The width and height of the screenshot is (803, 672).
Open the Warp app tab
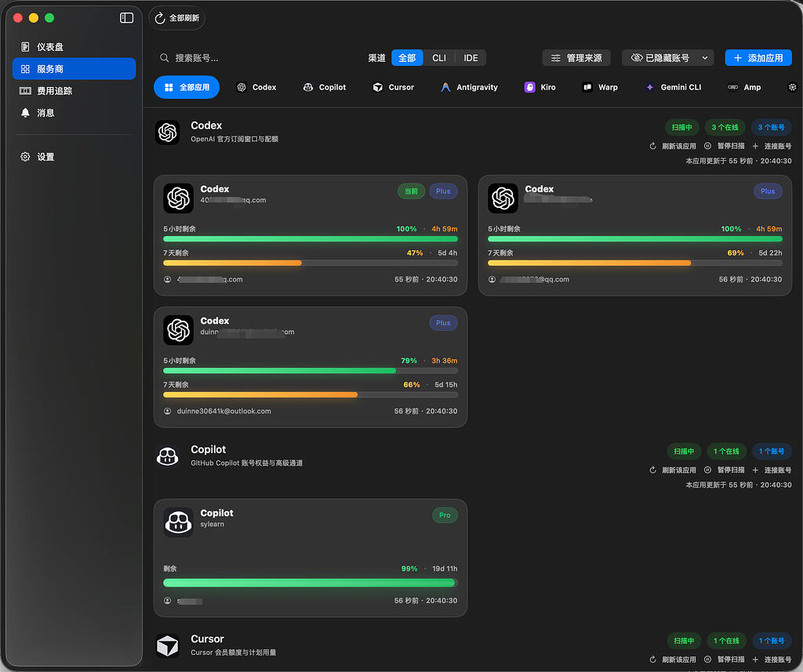pos(600,87)
